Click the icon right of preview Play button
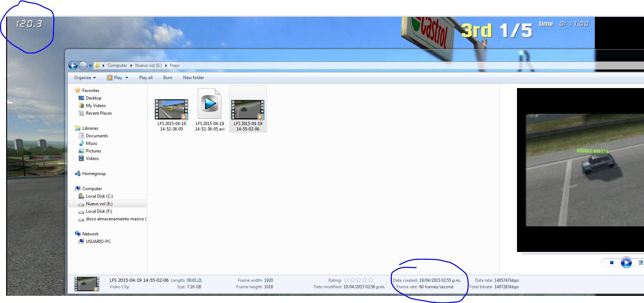Viewport: 644px width, 303px height. coord(641,263)
